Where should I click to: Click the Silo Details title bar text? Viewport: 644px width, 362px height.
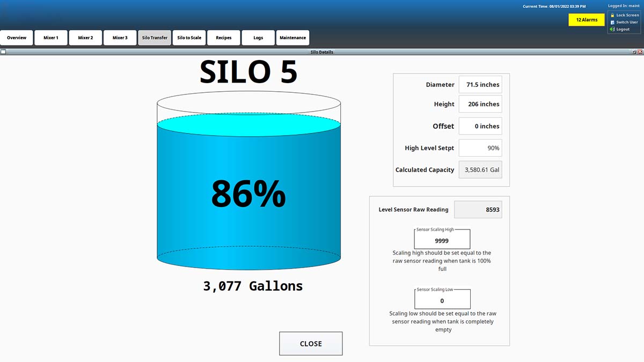click(x=322, y=52)
